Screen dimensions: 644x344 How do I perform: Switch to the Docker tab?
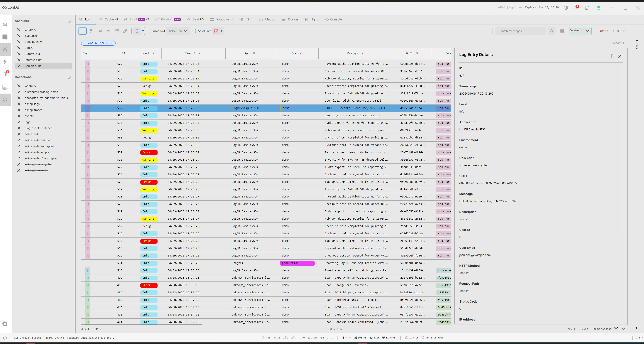290,19
